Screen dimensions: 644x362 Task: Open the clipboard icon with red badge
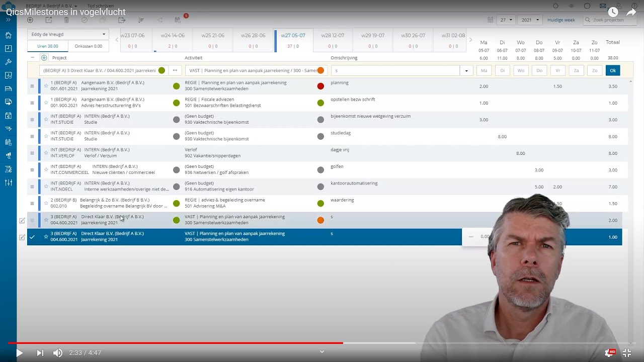pos(178,20)
